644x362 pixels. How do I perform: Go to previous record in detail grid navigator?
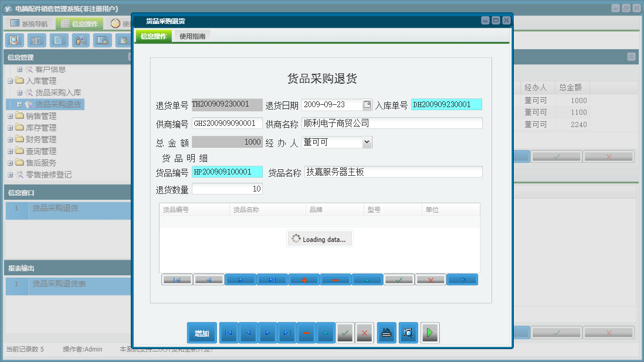(x=209, y=279)
